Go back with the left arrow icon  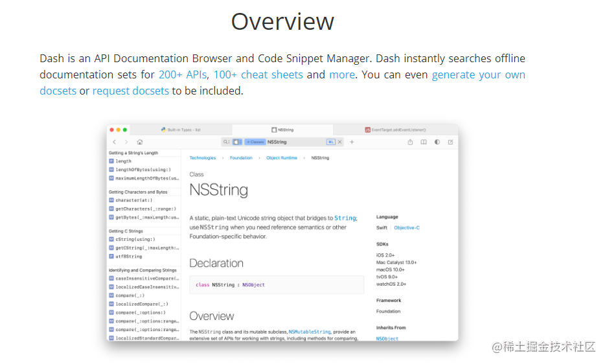[114, 142]
